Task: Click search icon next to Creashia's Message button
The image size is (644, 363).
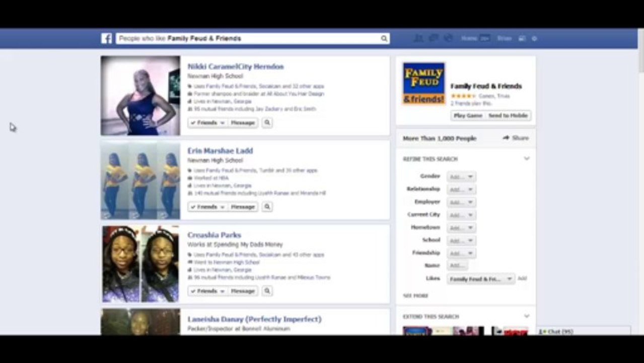Action: [x=267, y=291]
